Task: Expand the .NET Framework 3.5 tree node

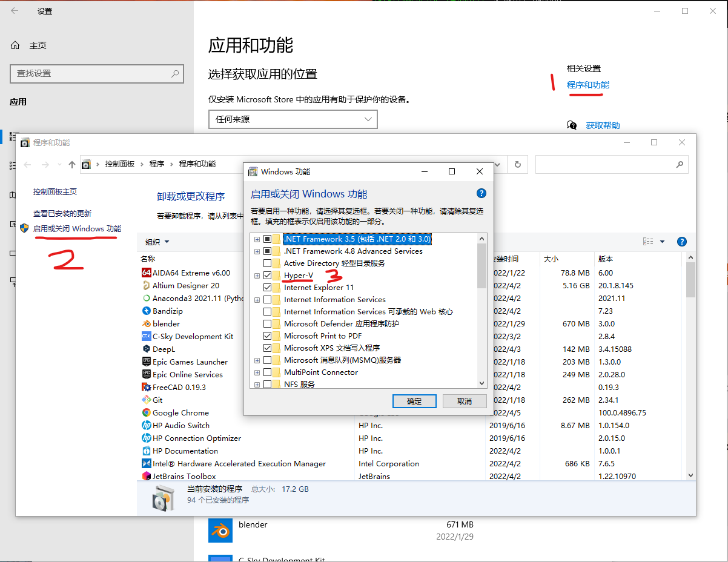Action: point(257,239)
